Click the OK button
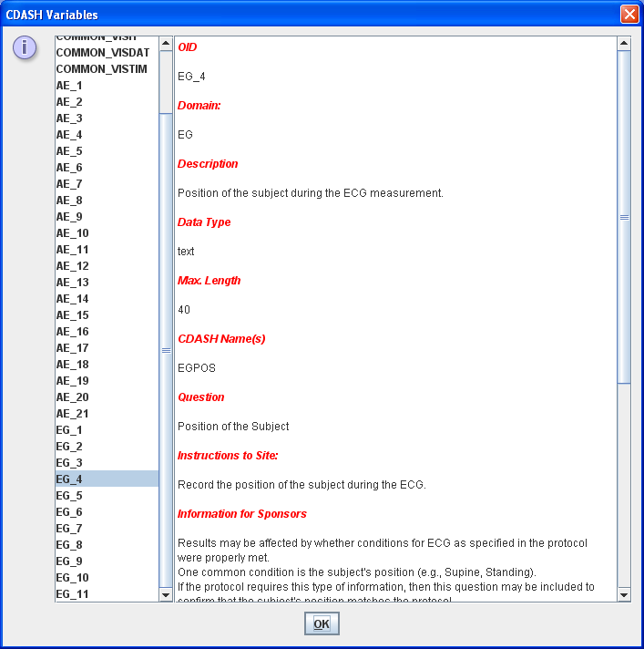The height and width of the screenshot is (649, 644). [322, 623]
